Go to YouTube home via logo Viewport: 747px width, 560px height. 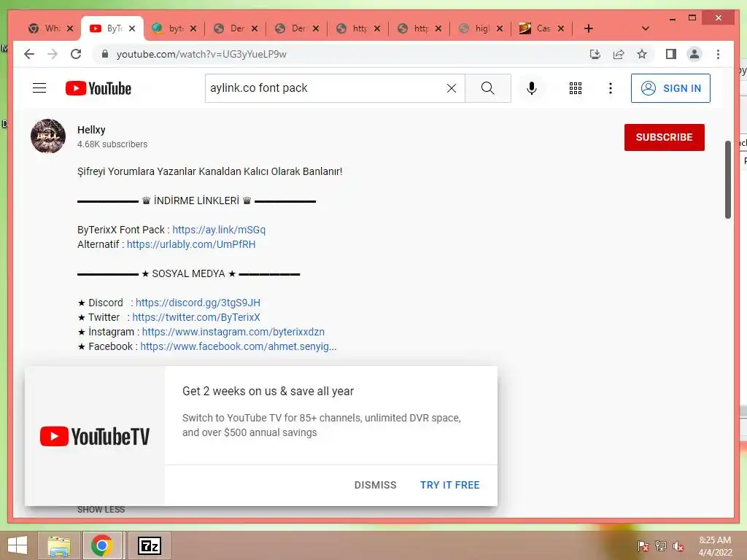(x=98, y=88)
